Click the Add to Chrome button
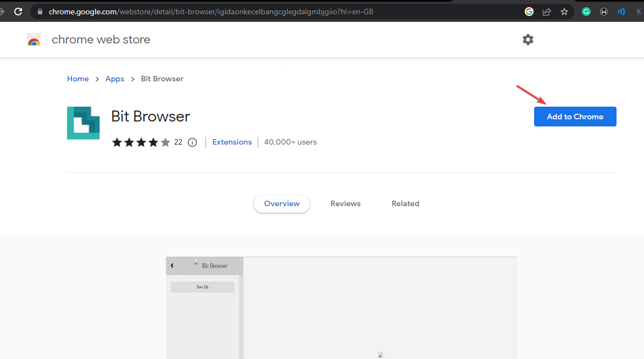The image size is (644, 359). pos(575,117)
